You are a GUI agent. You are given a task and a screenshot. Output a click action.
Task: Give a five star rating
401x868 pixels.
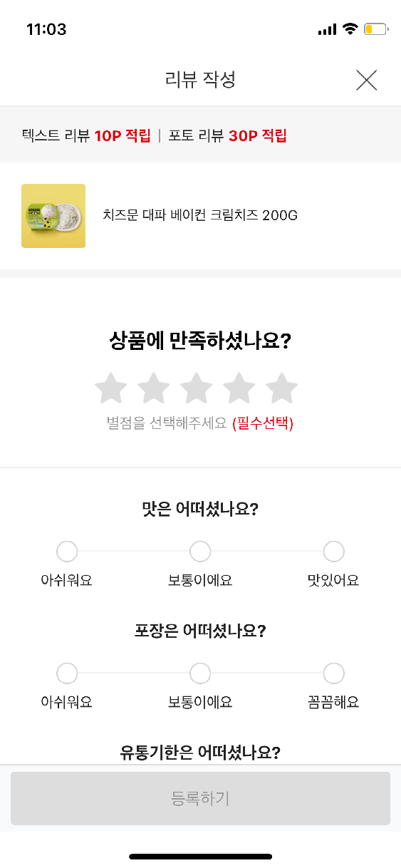point(281,388)
